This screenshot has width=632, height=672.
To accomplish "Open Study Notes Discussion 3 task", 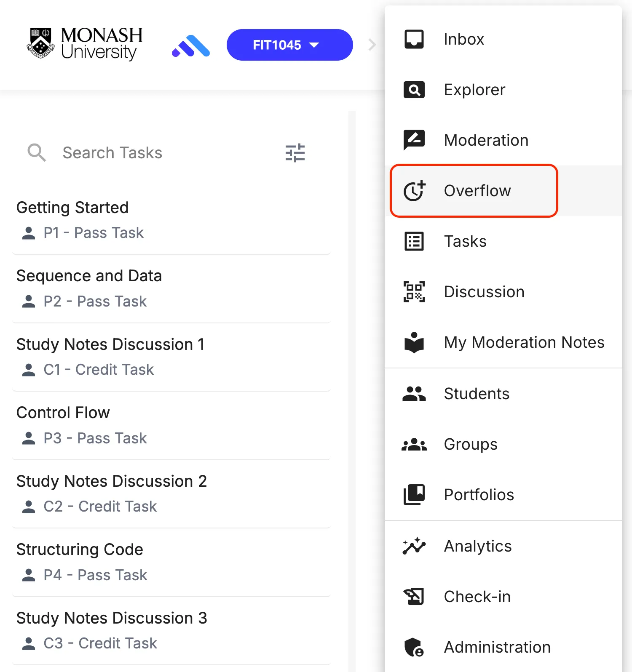I will 171,631.
